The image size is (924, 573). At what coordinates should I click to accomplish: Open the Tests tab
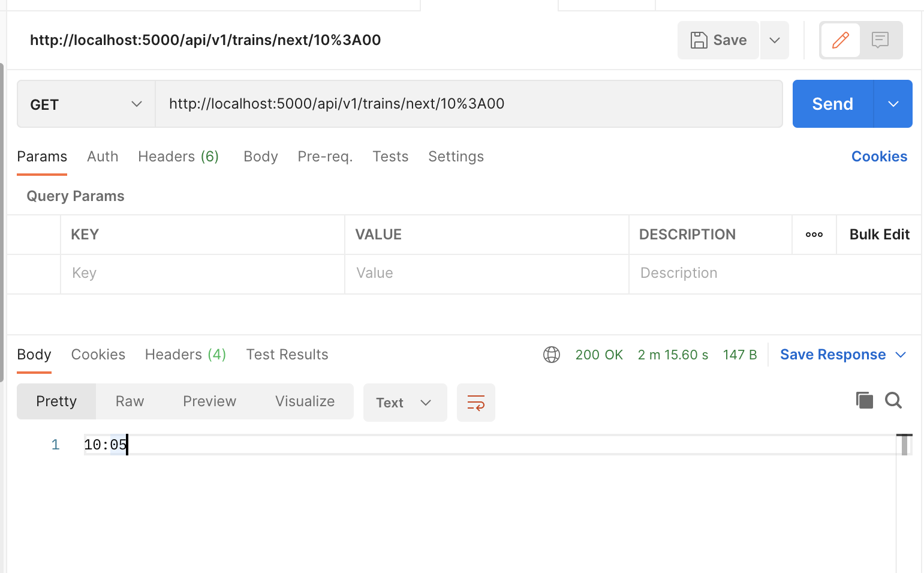pos(390,157)
